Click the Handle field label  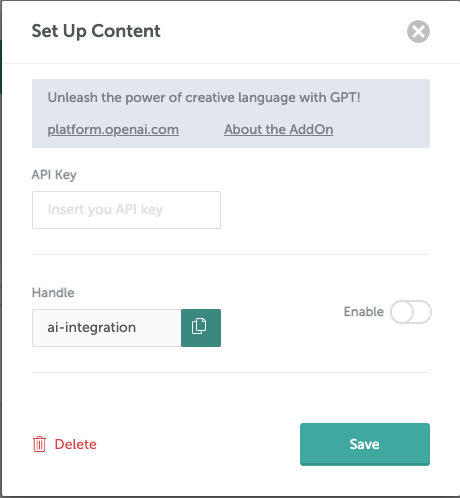click(x=53, y=292)
